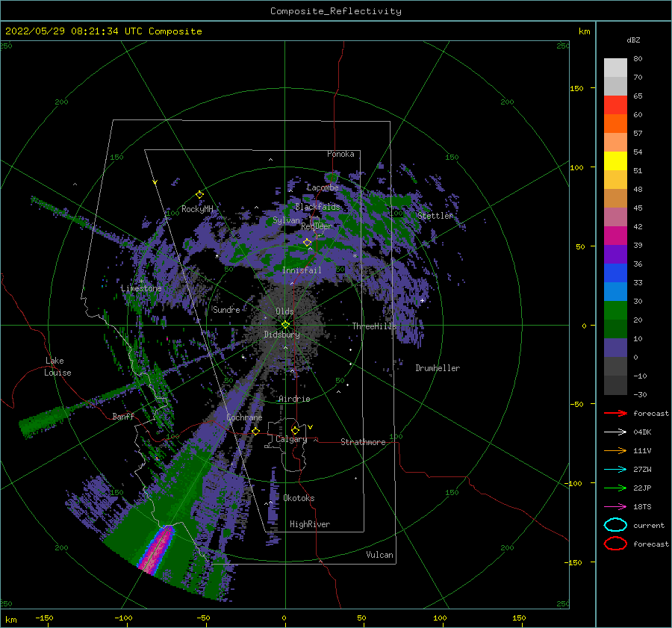This screenshot has width=672, height=628.
Task: Click the RockyMH label
Action: (197, 209)
